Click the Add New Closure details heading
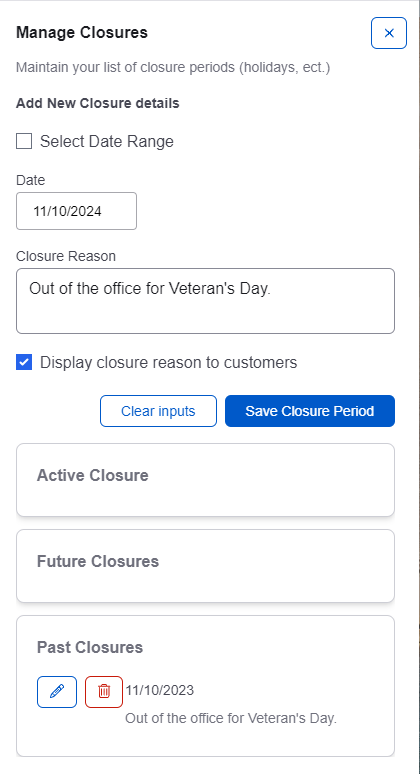Viewport: 420px width, 774px height. (x=98, y=104)
